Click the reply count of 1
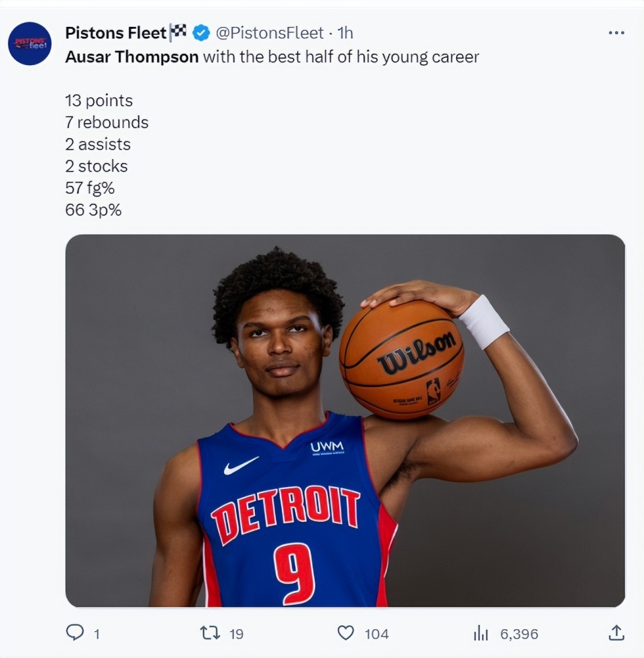Viewport: 644px width, 658px height. (97, 633)
